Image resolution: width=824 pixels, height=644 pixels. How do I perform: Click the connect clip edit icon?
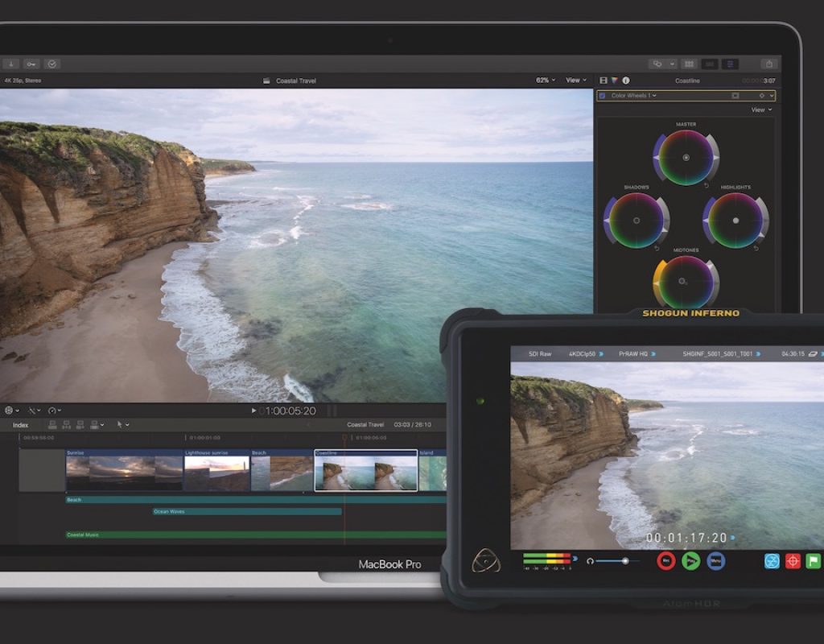pyautogui.click(x=52, y=424)
